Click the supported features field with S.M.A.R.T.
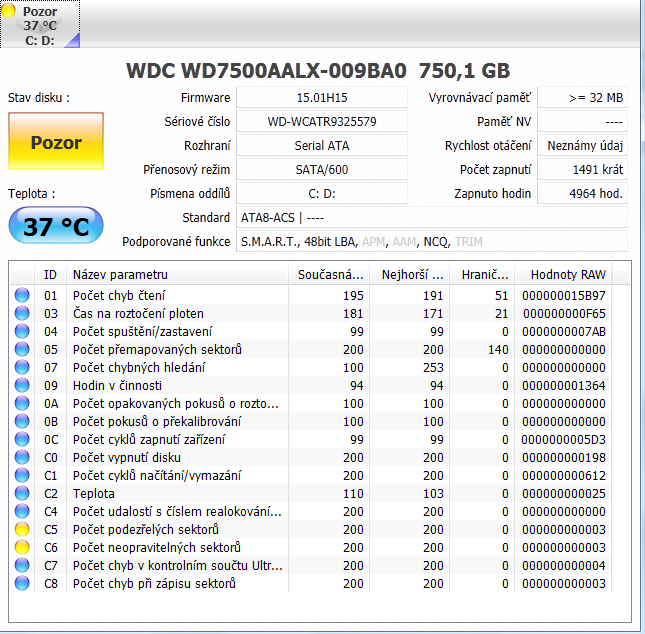 pyautogui.click(x=432, y=241)
